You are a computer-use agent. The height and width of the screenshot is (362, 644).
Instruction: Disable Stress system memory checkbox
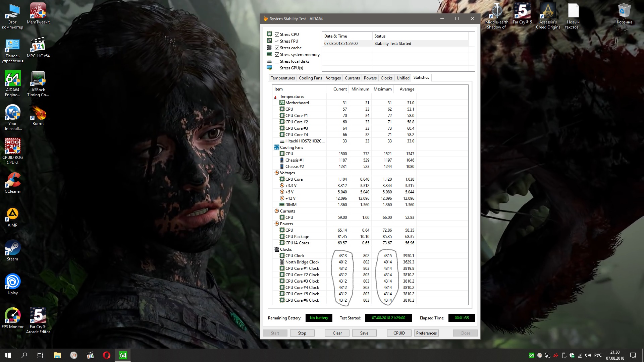coord(277,55)
